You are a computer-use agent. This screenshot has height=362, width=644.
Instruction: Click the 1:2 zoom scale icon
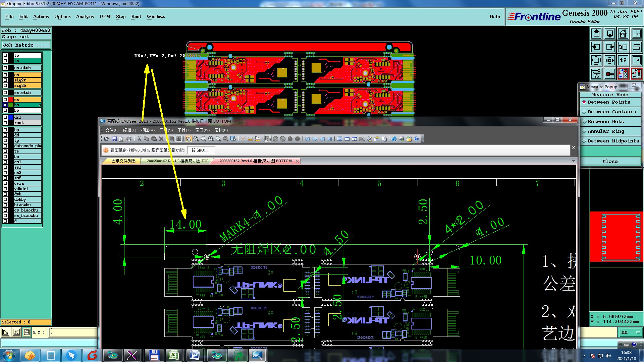click(x=623, y=60)
